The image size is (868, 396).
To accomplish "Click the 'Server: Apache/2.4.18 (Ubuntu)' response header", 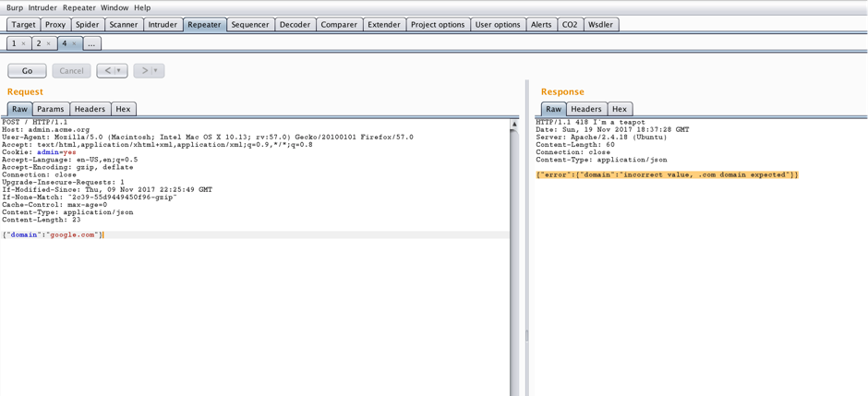I will point(601,138).
